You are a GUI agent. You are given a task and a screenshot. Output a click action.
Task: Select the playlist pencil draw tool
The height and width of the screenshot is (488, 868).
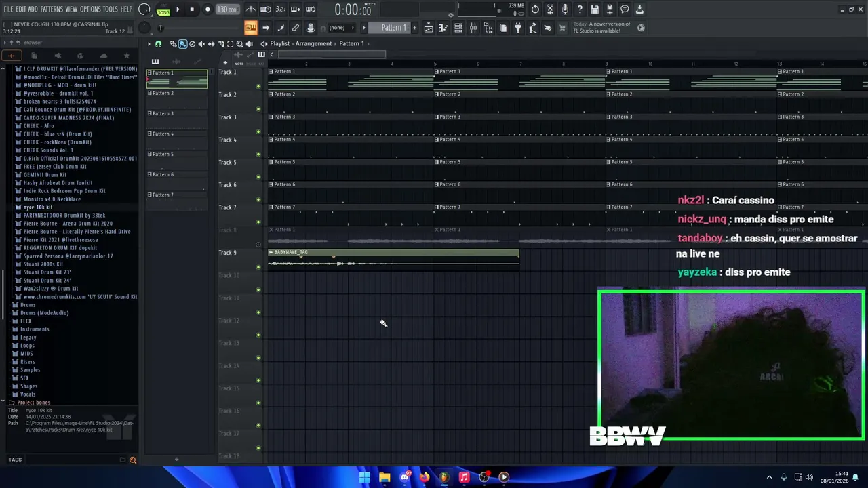pos(173,44)
